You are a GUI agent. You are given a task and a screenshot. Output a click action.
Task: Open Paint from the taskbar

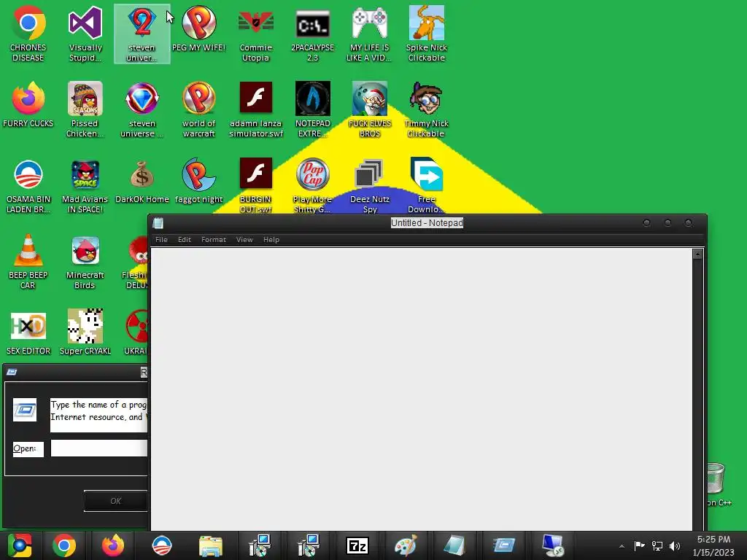click(406, 545)
